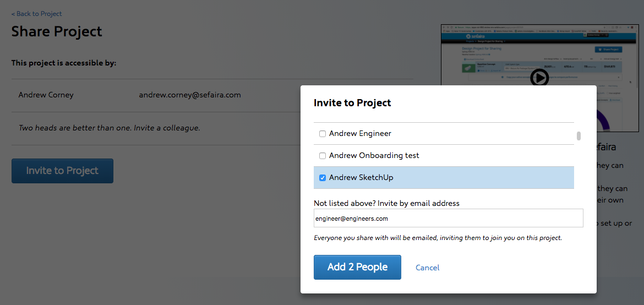This screenshot has width=644, height=305.
Task: Click the Add 2 People button
Action: [357, 267]
